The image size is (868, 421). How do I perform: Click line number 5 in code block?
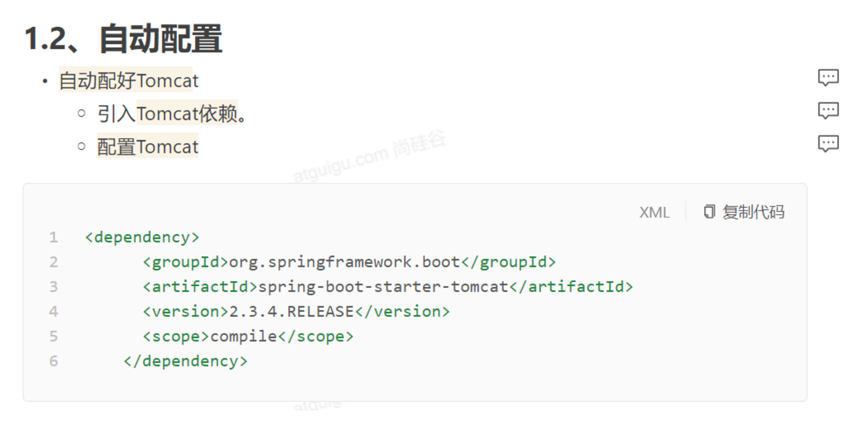pos(53,336)
